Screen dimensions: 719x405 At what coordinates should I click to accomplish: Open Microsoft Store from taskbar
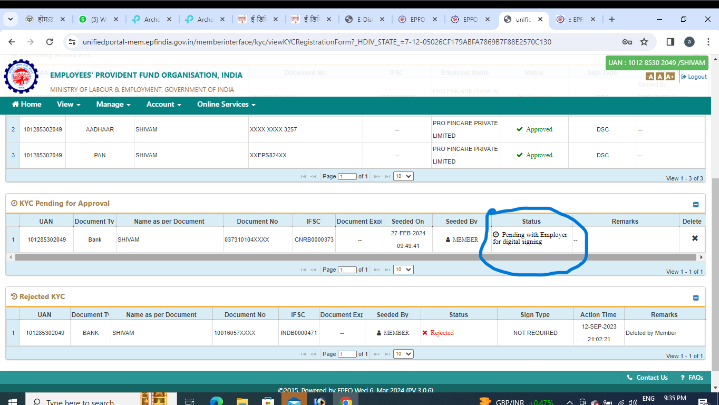pyautogui.click(x=268, y=401)
